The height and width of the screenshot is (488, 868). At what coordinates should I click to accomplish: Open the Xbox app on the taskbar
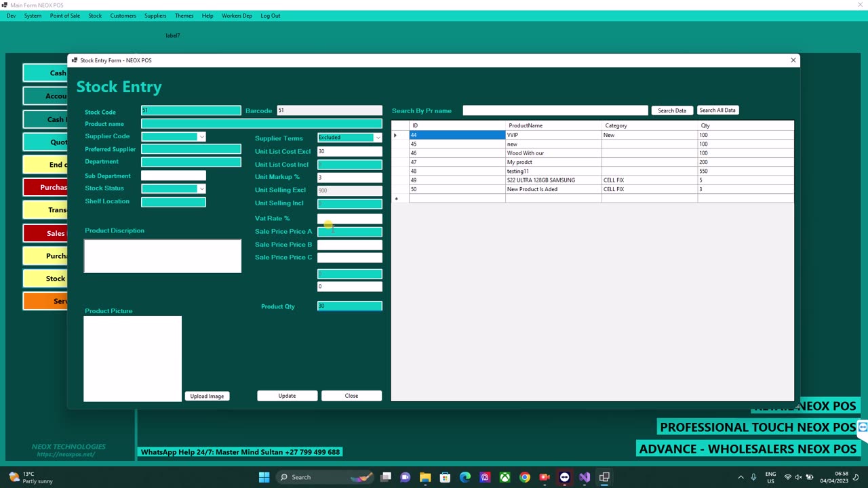point(505,477)
